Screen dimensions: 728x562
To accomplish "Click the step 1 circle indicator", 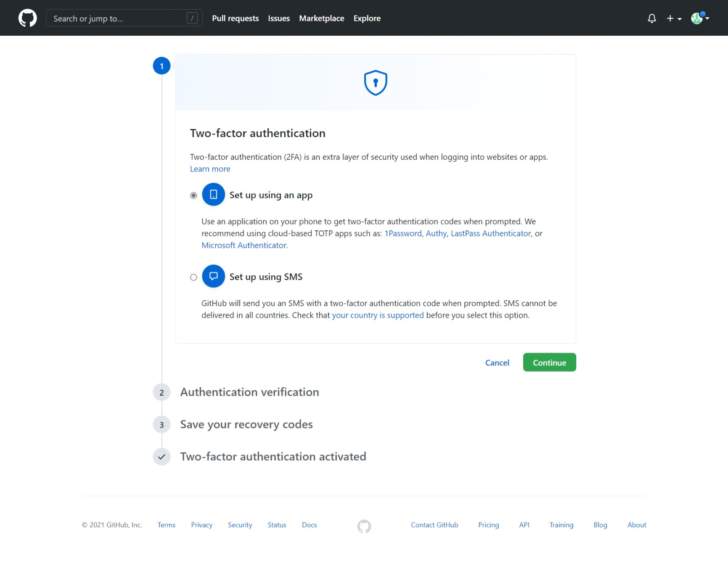I will 161,66.
